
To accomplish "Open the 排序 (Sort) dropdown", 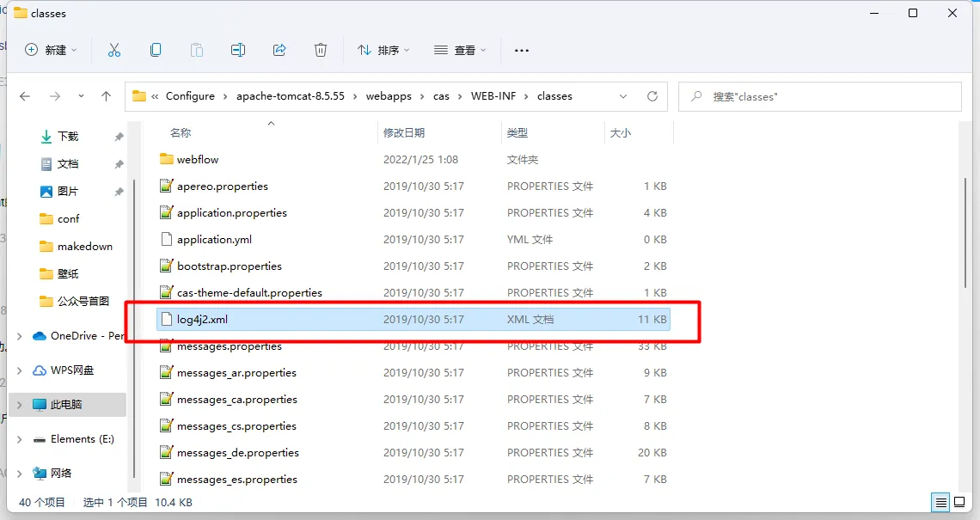I will [x=383, y=50].
